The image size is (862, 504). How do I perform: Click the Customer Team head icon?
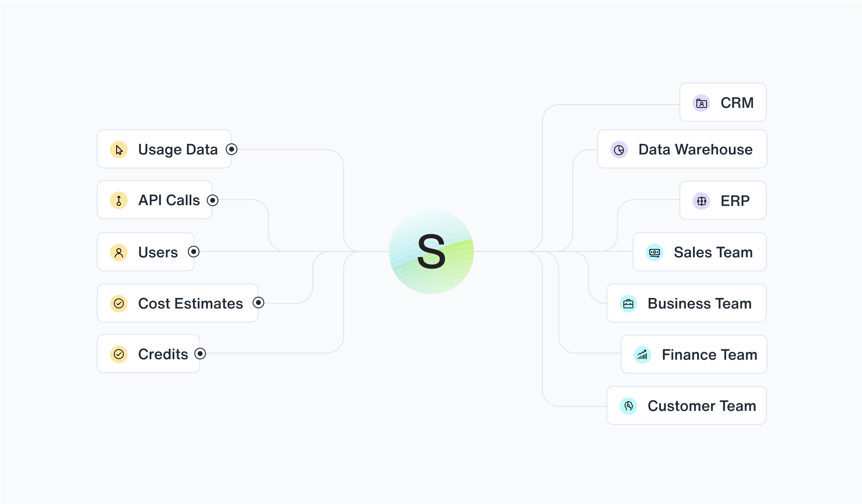pos(628,406)
